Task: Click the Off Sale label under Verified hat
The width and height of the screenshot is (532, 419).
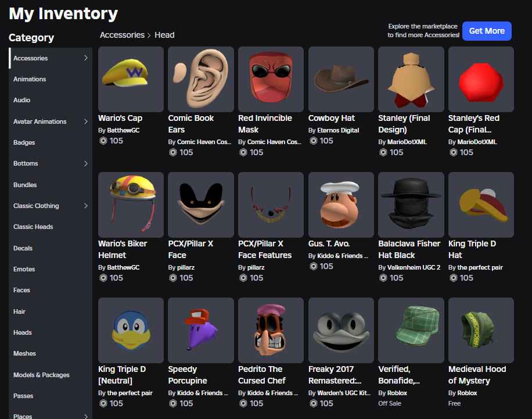Action: click(390, 403)
